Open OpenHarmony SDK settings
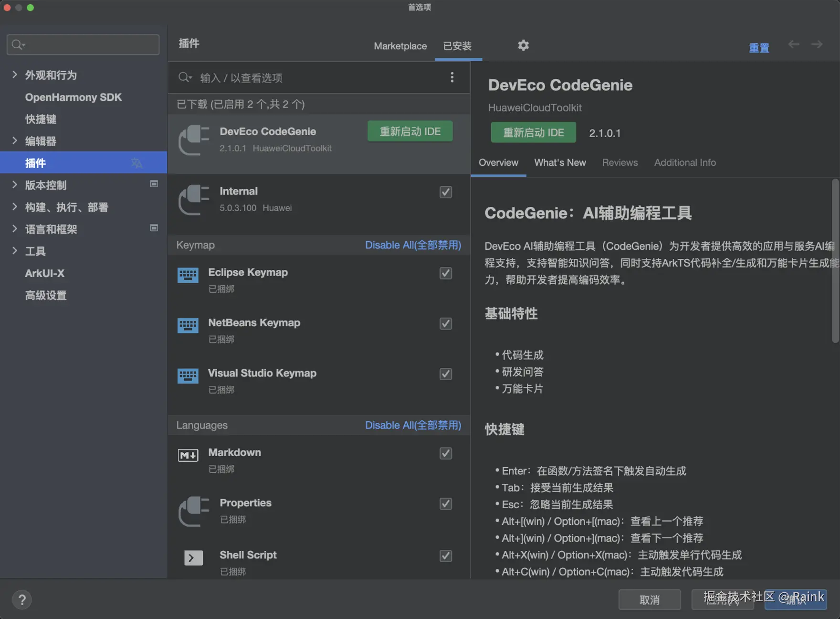This screenshot has height=619, width=840. 73,97
